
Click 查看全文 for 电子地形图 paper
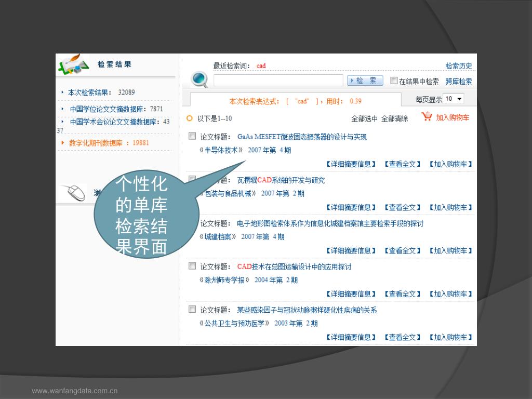coord(403,251)
